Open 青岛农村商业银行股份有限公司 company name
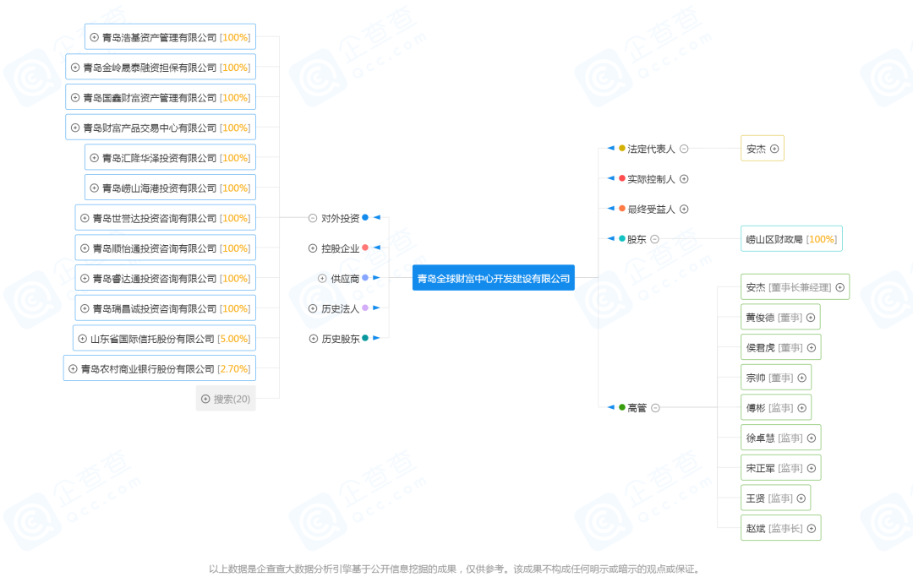 click(147, 369)
